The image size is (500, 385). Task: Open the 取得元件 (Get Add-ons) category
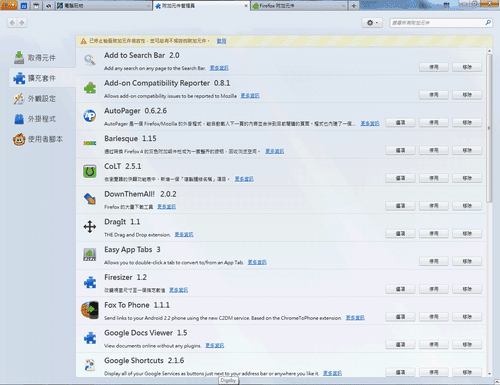pos(42,58)
